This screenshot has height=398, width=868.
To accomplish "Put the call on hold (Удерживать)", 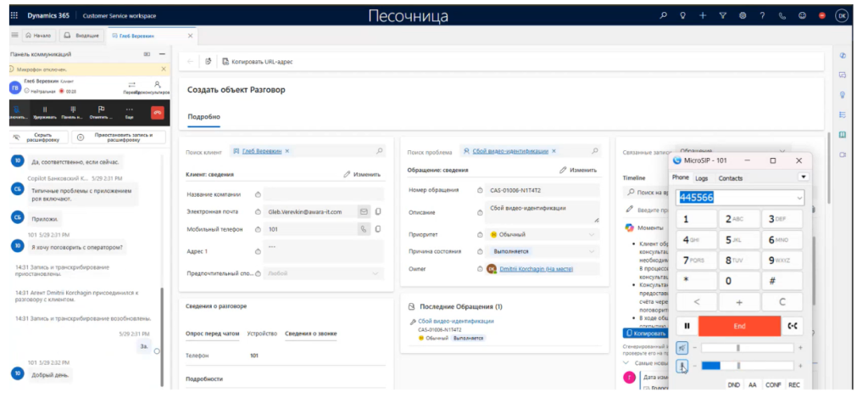I will click(44, 112).
